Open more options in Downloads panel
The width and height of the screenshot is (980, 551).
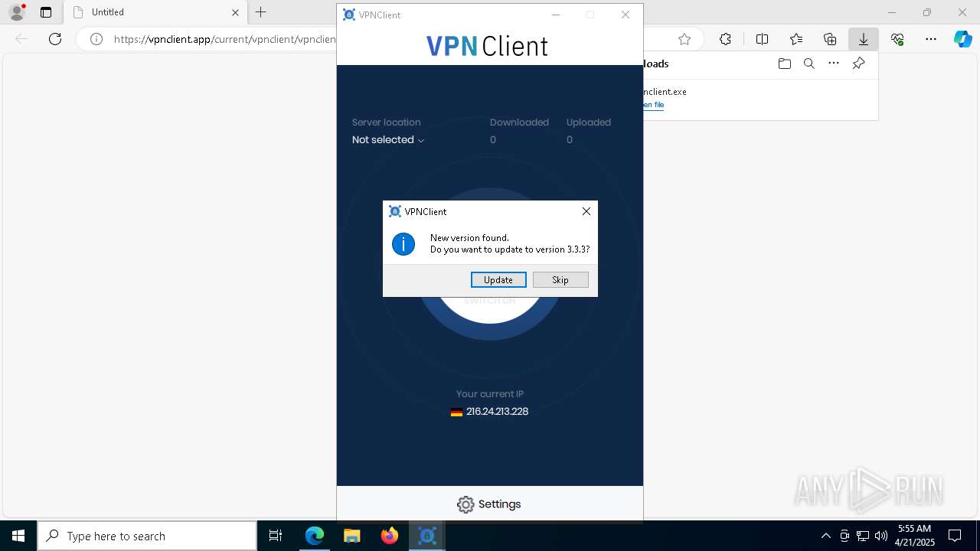834,64
